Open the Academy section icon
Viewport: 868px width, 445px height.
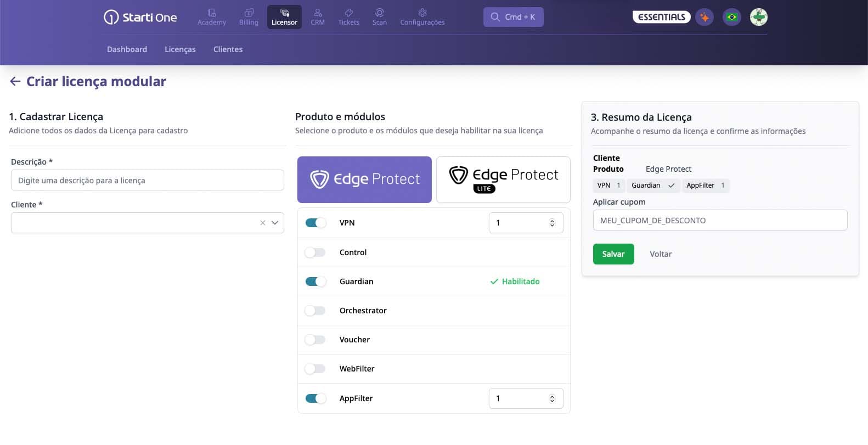click(212, 13)
